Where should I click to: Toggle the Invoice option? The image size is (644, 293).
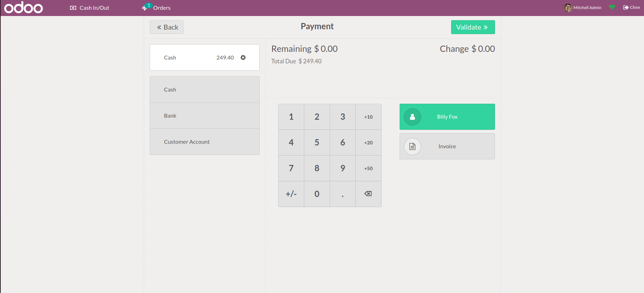(x=447, y=146)
